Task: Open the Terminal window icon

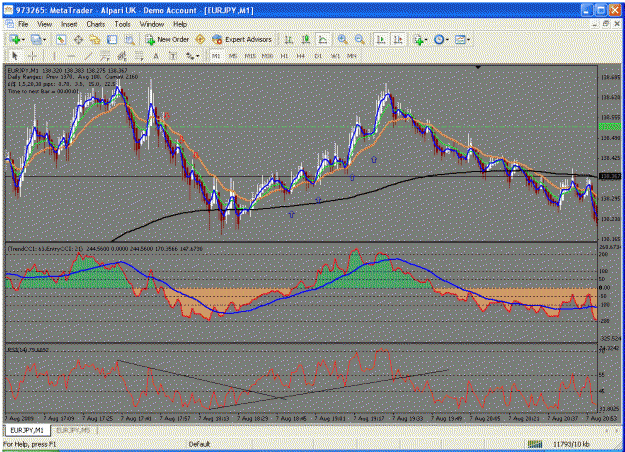Action: (112, 39)
